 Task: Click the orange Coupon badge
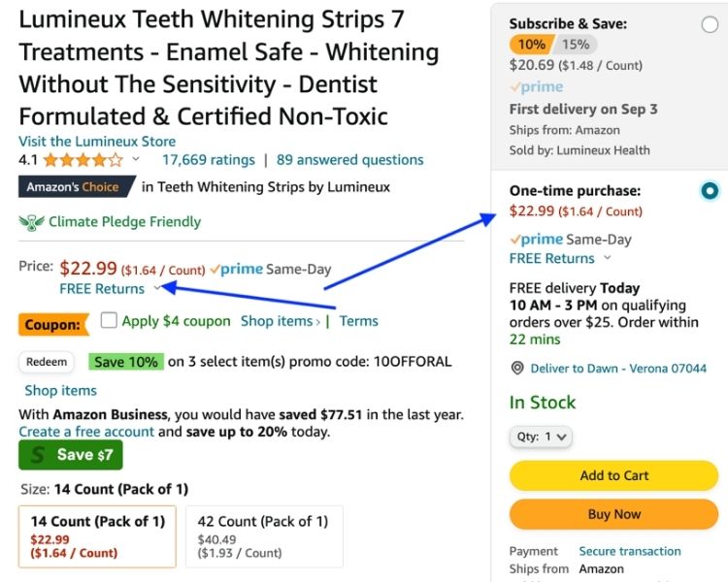coord(52,325)
